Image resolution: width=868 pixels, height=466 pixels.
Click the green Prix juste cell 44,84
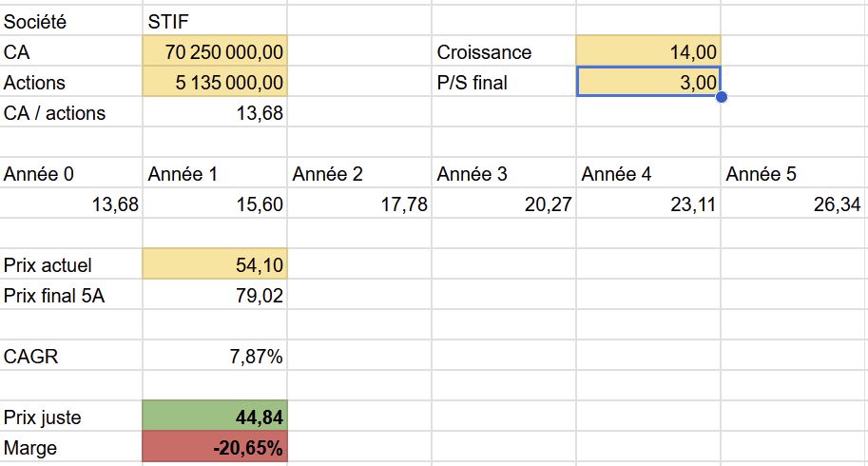coord(215,417)
